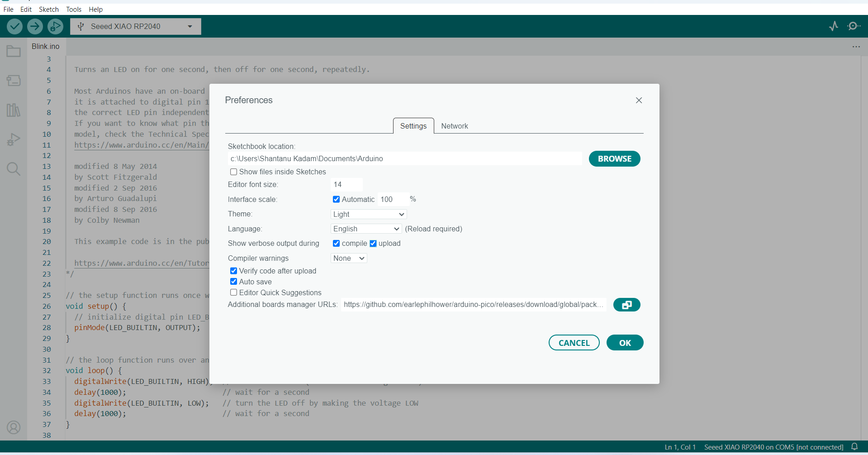Image resolution: width=868 pixels, height=455 pixels.
Task: Open the Edit menu
Action: 26,9
